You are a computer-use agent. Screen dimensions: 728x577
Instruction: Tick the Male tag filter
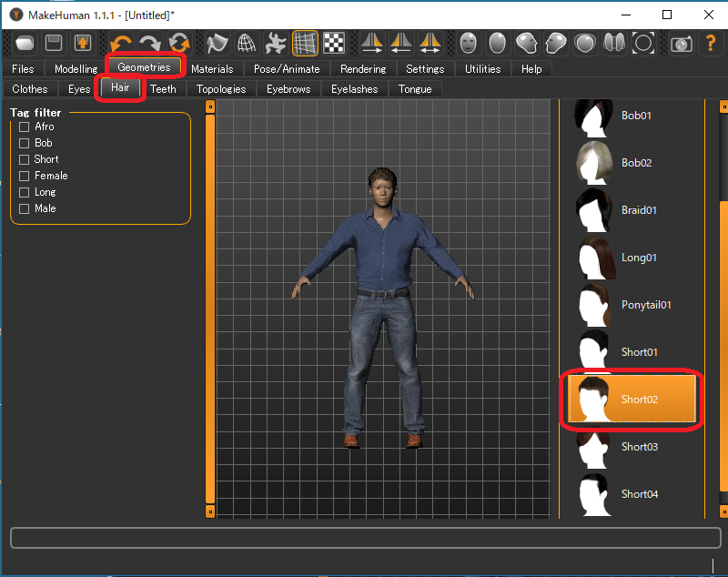[x=25, y=208]
